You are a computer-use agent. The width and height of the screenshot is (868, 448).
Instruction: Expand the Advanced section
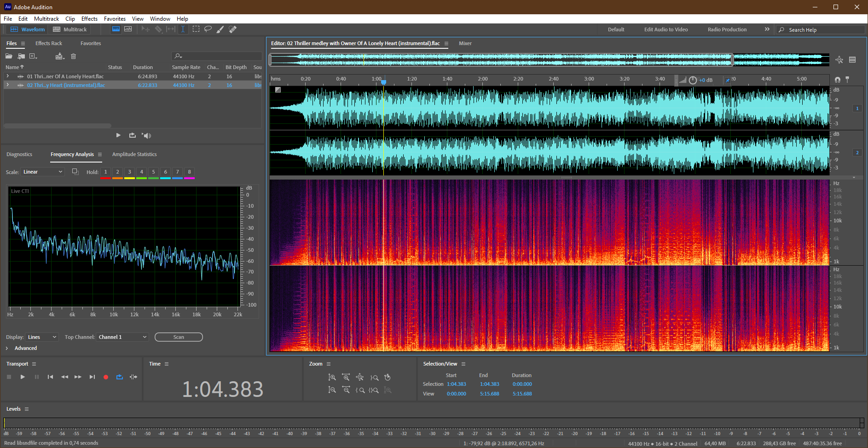[7, 349]
